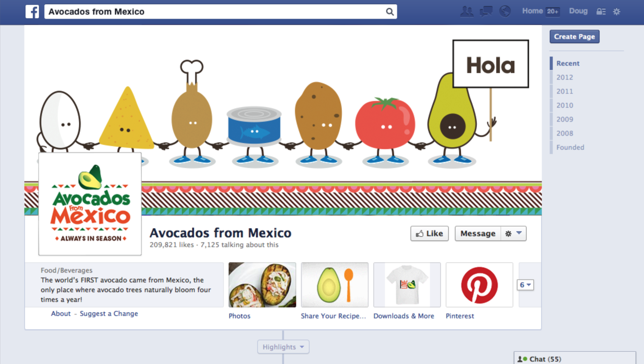Viewport: 644px width, 364px height.
Task: Click the Photos label link
Action: pyautogui.click(x=239, y=316)
